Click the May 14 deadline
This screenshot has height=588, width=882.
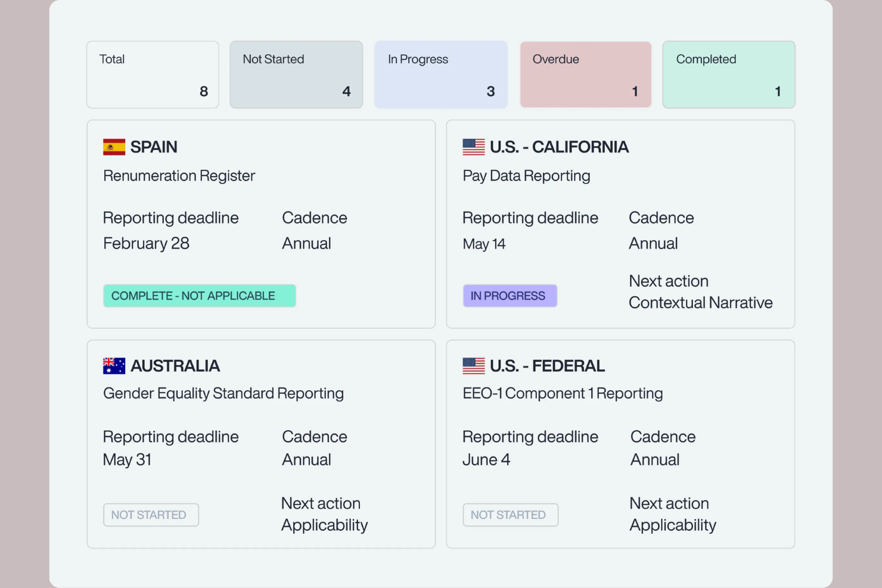(484, 244)
